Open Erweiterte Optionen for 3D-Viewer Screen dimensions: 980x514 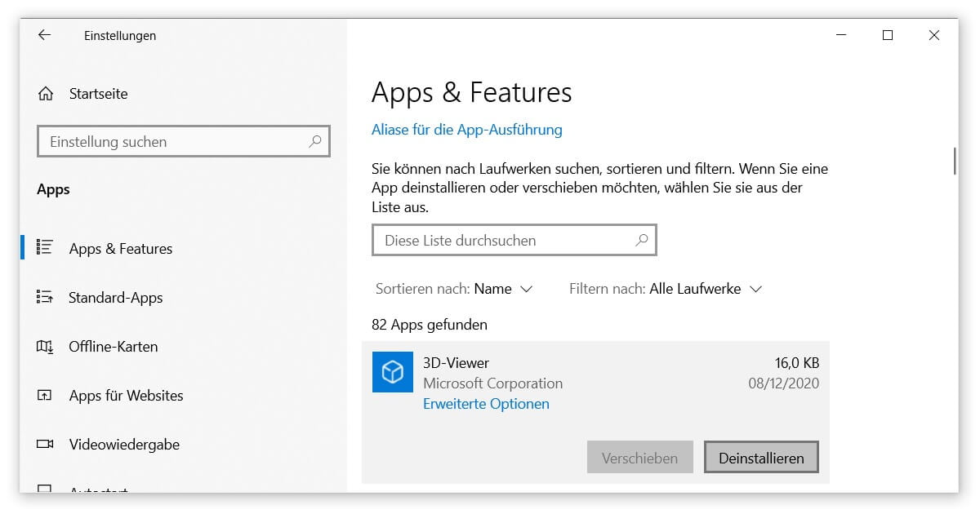tap(486, 404)
